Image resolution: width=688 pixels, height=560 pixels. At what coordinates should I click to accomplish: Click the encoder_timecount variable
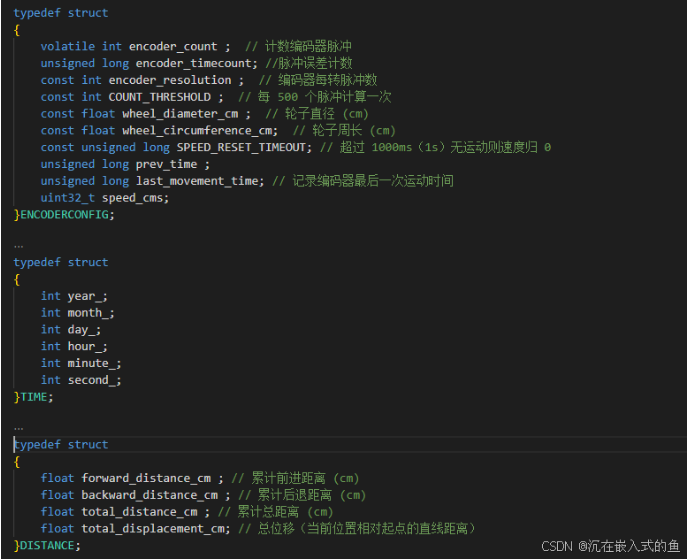(194, 63)
